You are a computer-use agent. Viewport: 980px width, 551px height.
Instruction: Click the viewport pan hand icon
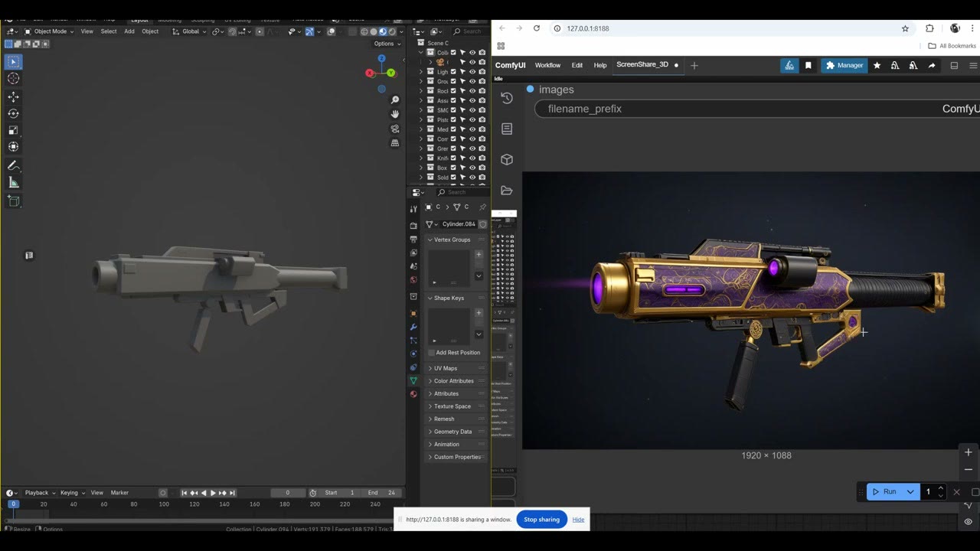coord(395,114)
